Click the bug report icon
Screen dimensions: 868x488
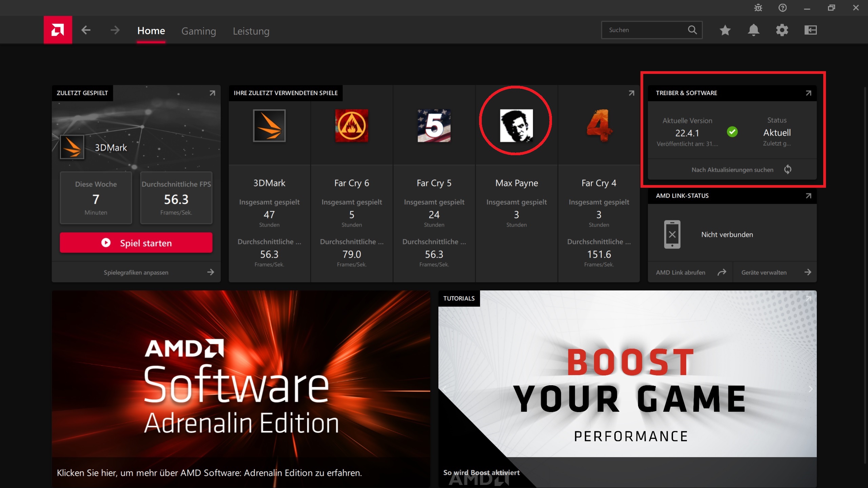point(758,8)
